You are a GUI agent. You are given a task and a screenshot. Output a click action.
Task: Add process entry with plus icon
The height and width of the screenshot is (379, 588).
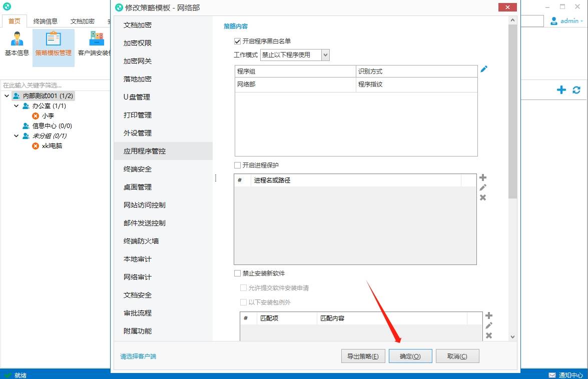click(x=482, y=177)
